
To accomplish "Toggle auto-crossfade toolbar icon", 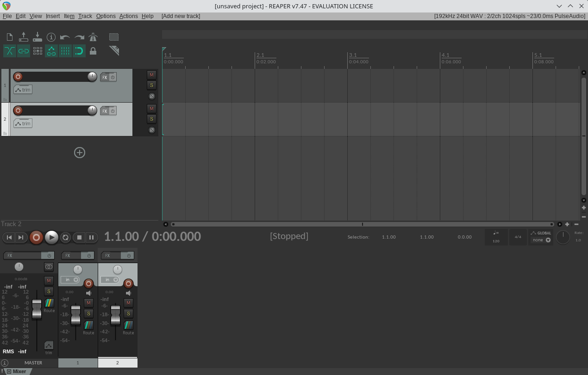I will [10, 51].
